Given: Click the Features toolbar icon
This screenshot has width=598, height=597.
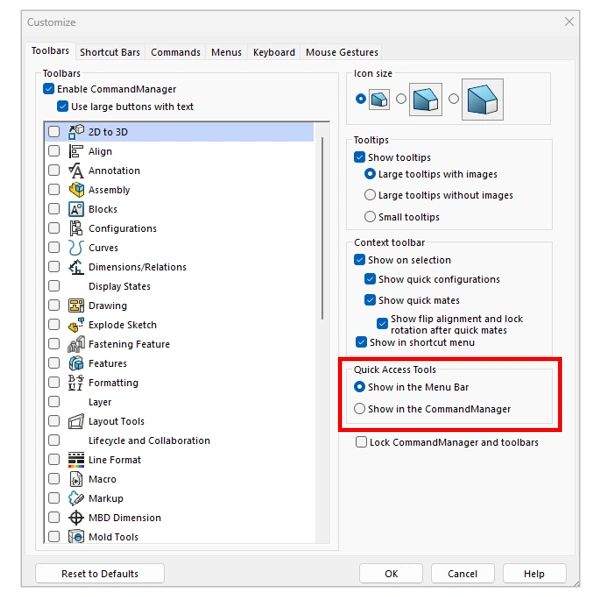Looking at the screenshot, I should point(76,364).
